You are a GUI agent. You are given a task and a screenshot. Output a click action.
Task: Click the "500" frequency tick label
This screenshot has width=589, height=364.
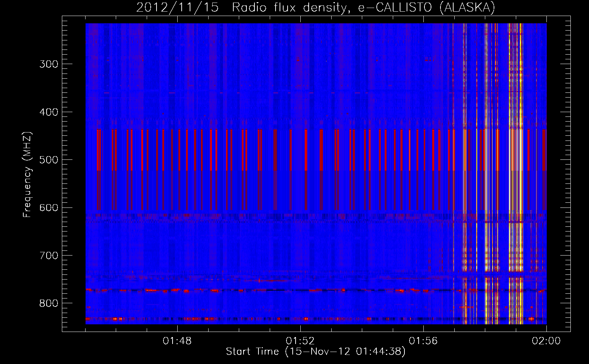coord(49,160)
